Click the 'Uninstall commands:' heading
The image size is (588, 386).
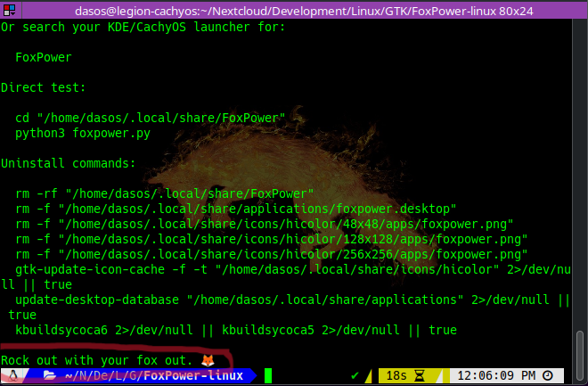[69, 163]
